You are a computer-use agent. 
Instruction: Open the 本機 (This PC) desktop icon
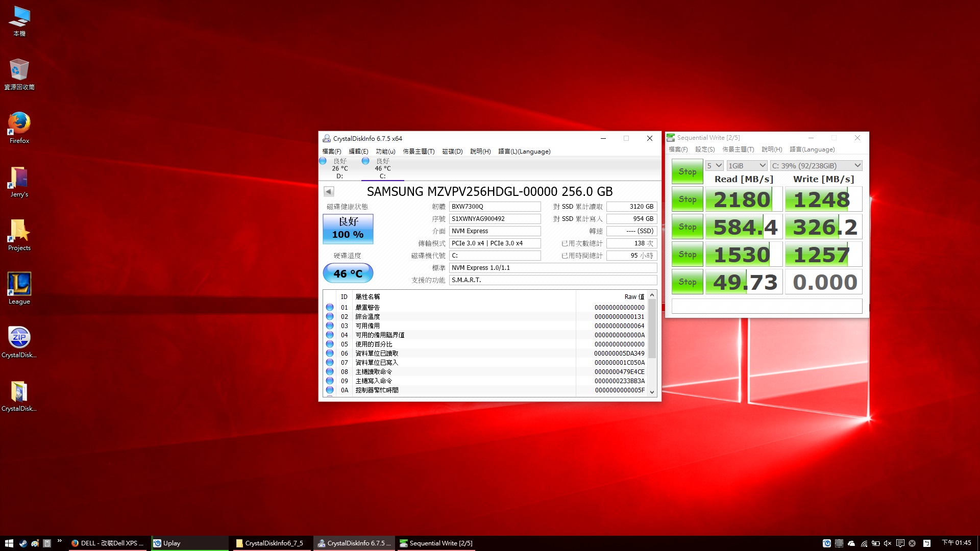click(x=19, y=21)
